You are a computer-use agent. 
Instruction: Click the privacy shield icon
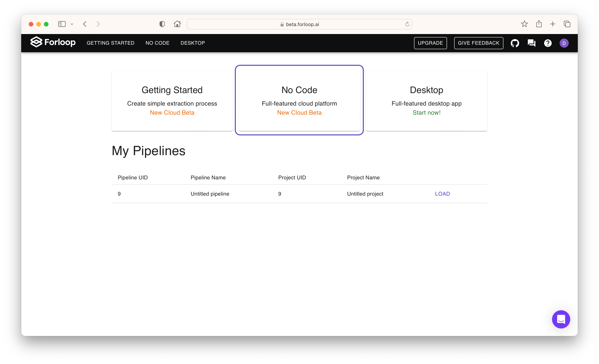pos(162,24)
